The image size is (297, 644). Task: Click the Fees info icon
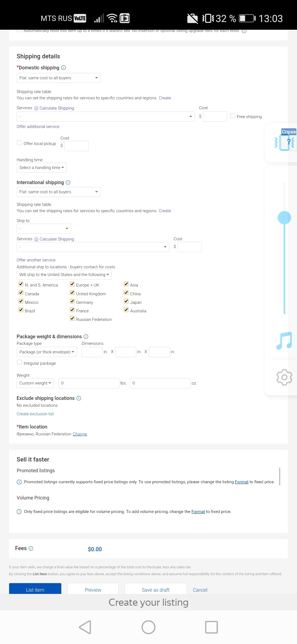31,548
